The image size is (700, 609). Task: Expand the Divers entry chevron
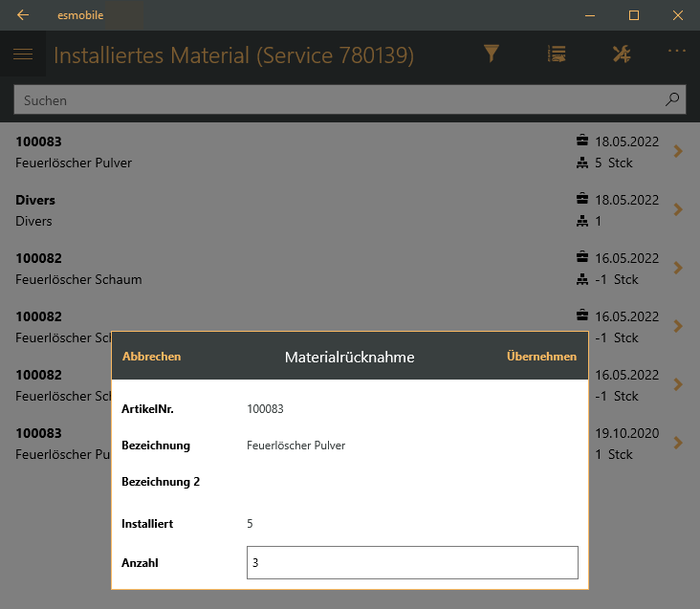click(x=678, y=209)
